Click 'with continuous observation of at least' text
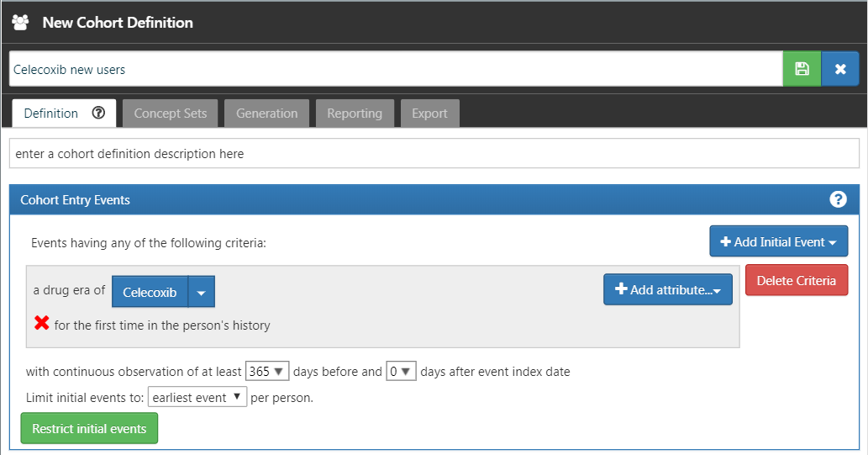The width and height of the screenshot is (868, 455). click(134, 371)
